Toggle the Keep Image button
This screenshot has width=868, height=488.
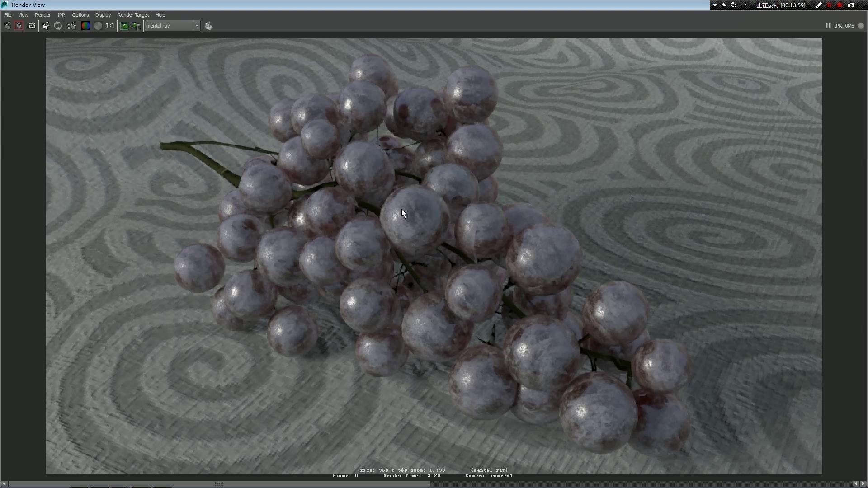point(124,26)
